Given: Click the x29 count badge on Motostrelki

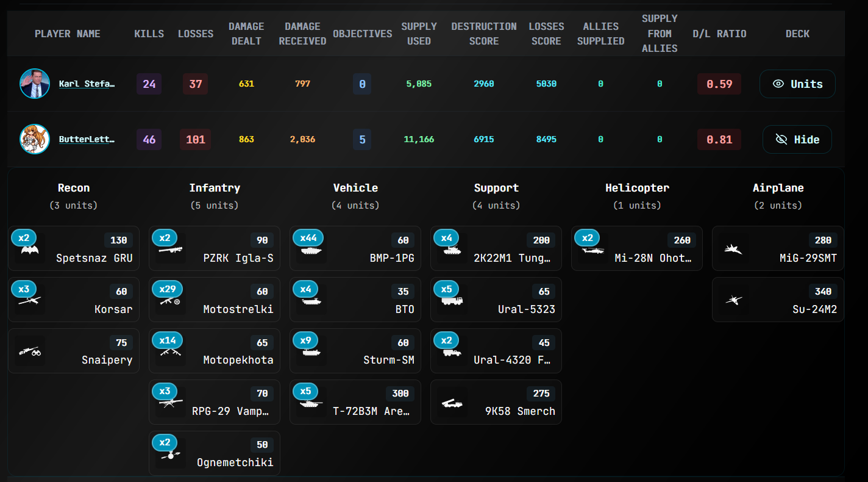Looking at the screenshot, I should click(168, 289).
